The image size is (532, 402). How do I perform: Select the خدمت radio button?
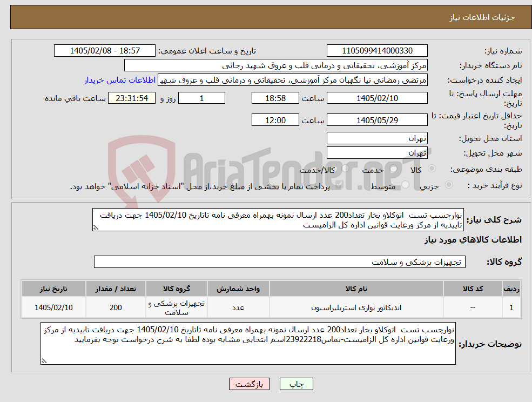394,169
